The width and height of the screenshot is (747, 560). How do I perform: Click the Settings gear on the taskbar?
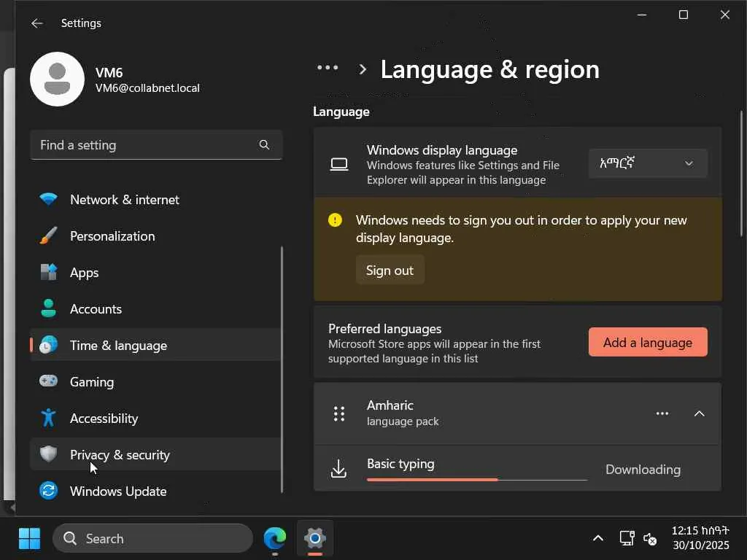pos(315,539)
